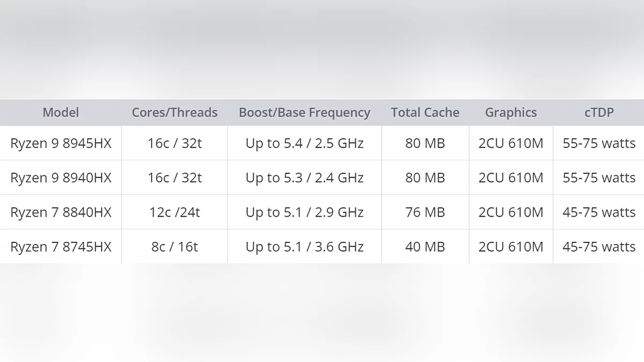Select the Graphics column header
The height and width of the screenshot is (362, 644).
(x=511, y=113)
